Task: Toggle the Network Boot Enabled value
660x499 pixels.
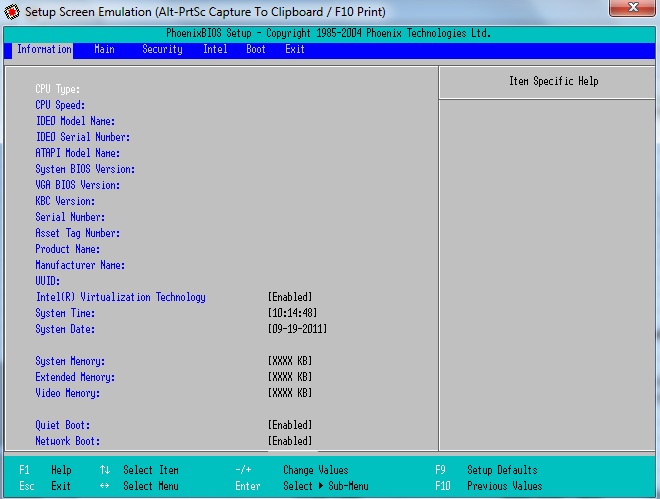Action: point(290,441)
